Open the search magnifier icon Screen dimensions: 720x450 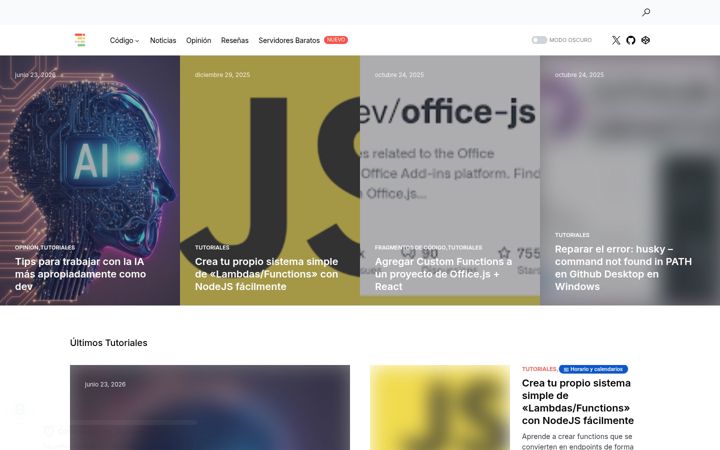click(646, 12)
